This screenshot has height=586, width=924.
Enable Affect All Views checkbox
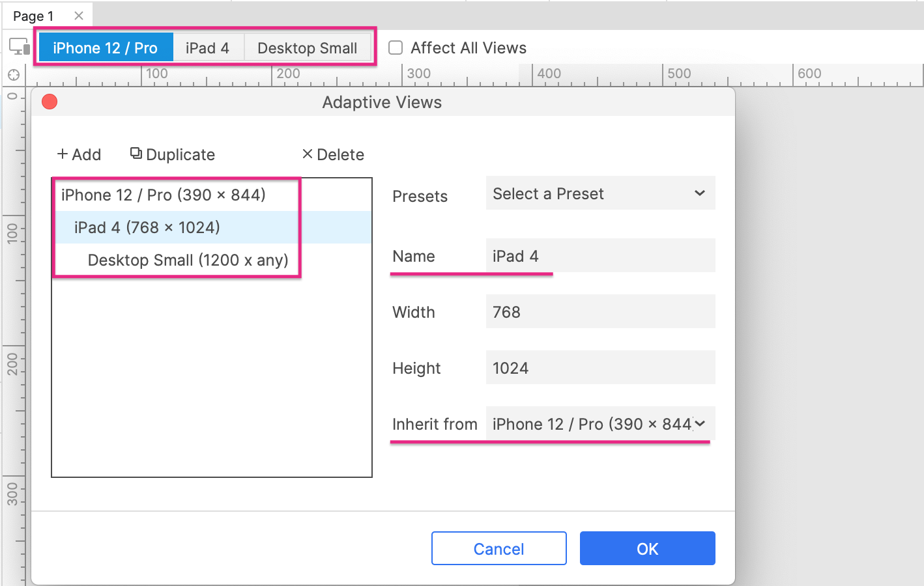coord(396,48)
